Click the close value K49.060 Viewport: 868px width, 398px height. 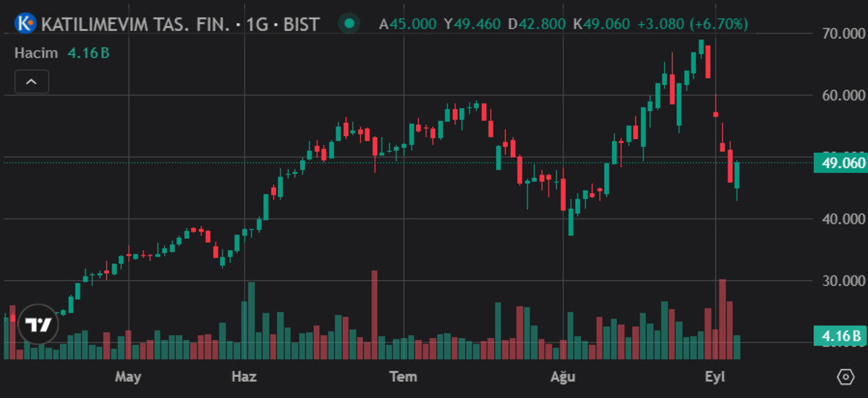click(601, 24)
